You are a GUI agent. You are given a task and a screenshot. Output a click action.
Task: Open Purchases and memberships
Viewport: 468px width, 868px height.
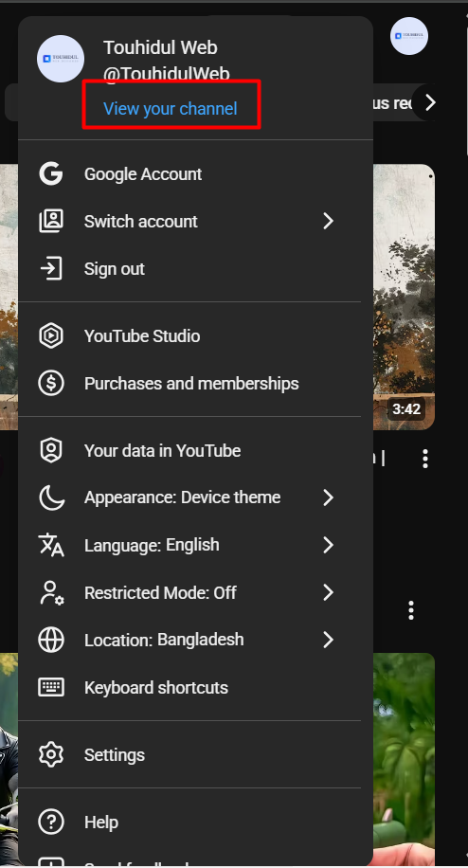pyautogui.click(x=189, y=384)
